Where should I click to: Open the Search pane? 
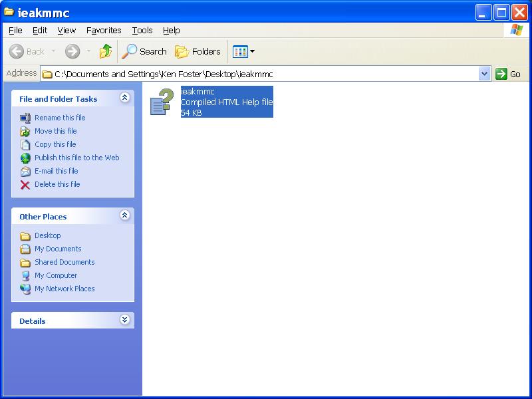(x=144, y=52)
